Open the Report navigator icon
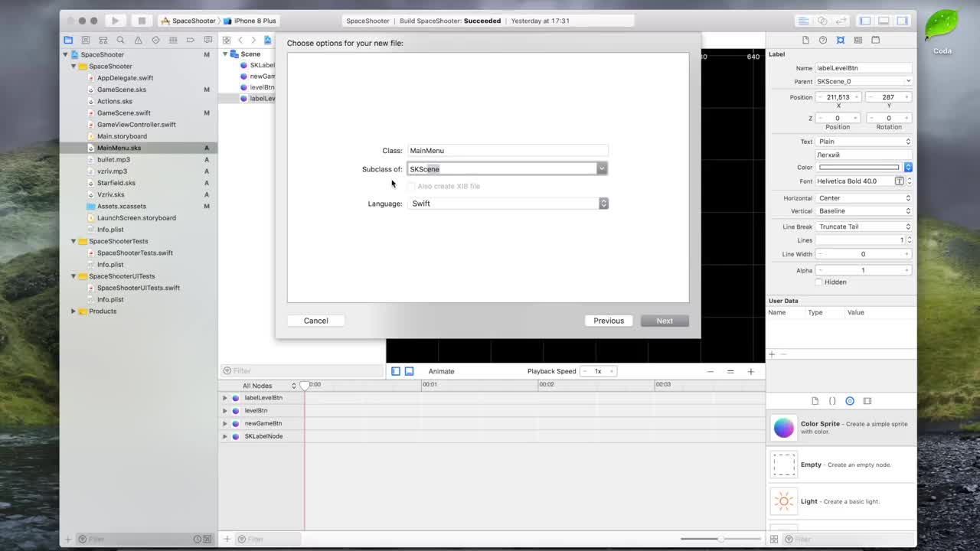The width and height of the screenshot is (980, 551). (x=208, y=40)
